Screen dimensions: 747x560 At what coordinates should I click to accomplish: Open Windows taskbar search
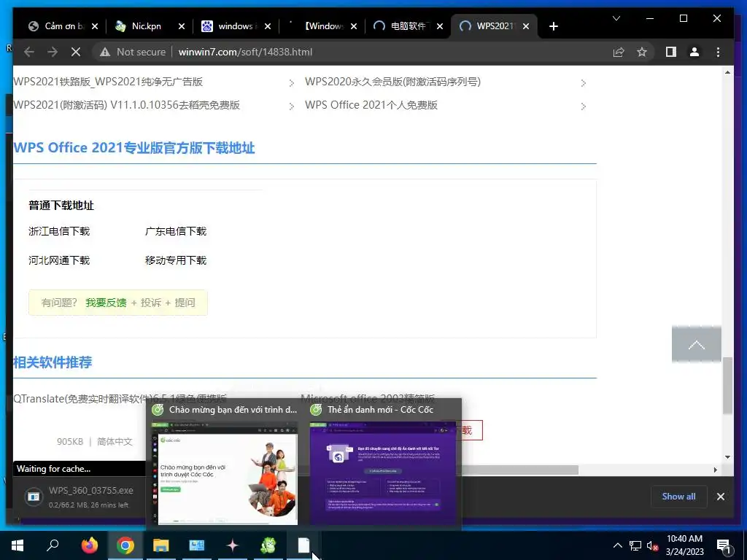[x=53, y=545]
